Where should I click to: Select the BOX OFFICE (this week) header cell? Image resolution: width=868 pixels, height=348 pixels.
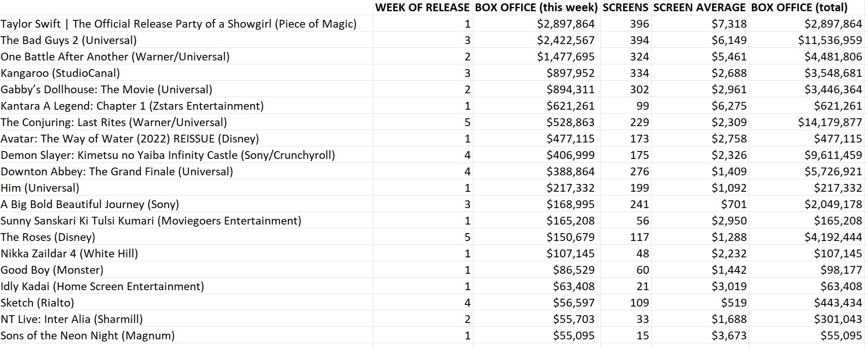pyautogui.click(x=536, y=7)
